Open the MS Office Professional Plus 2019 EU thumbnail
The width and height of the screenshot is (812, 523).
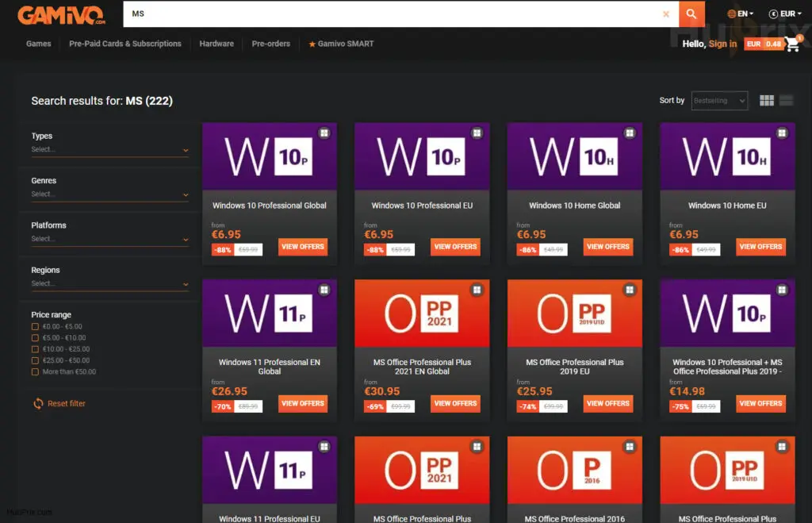pos(575,313)
